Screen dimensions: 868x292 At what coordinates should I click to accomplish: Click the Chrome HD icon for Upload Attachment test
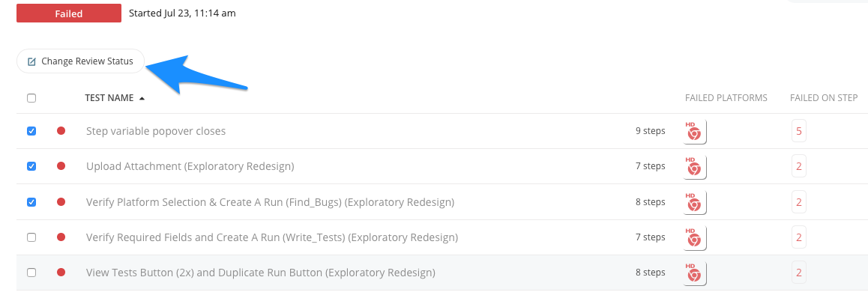pyautogui.click(x=695, y=167)
